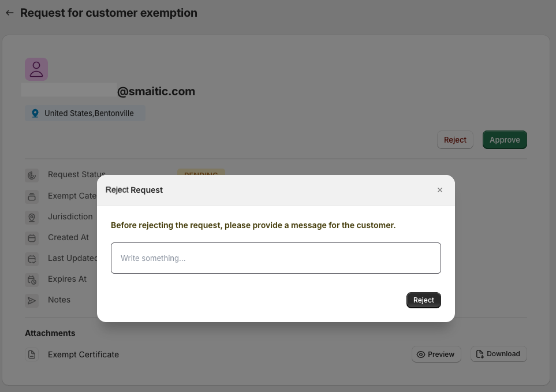Image resolution: width=556 pixels, height=392 pixels.
Task: Click the Reject Request dialog title
Action: pos(134,190)
